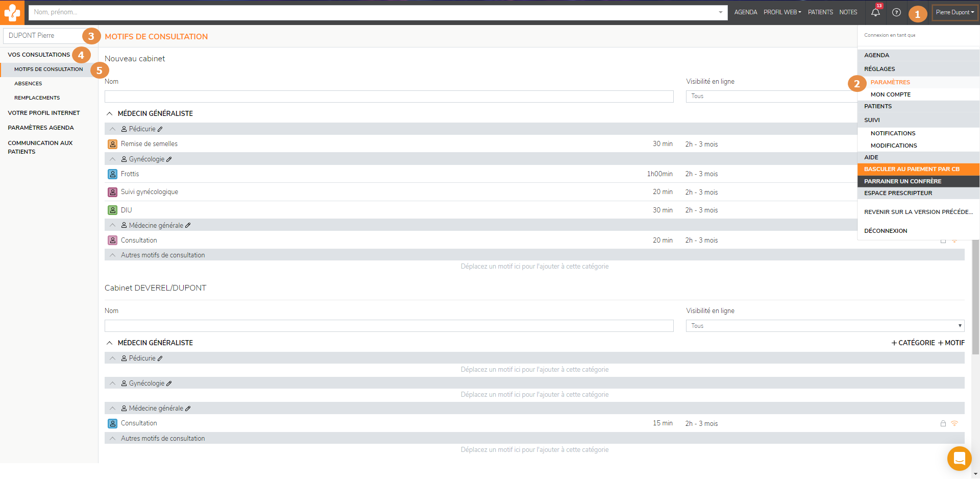Open Visibilité en ligne dropdown in Cabinet DEVEREL/DUPONT
The width and height of the screenshot is (980, 479).
(825, 326)
